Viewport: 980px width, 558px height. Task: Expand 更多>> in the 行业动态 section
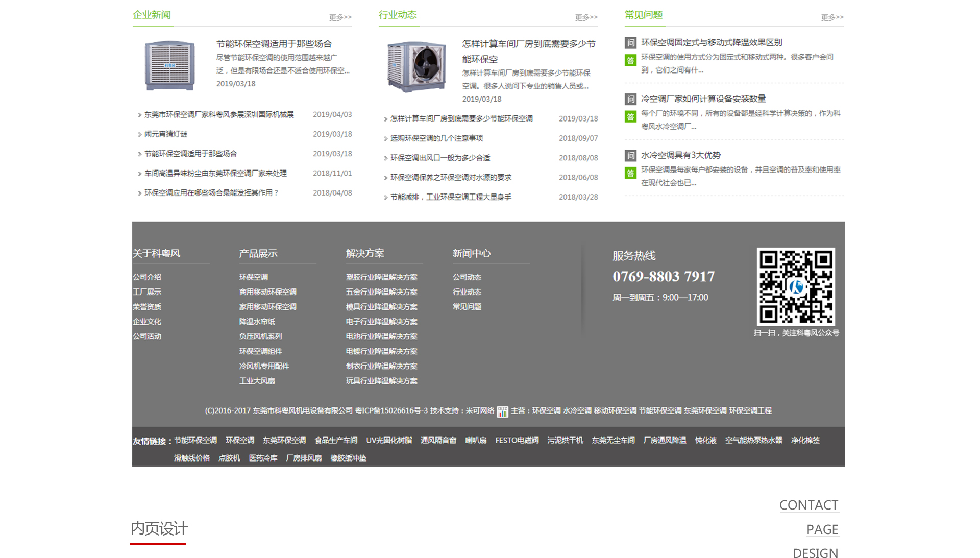586,17
